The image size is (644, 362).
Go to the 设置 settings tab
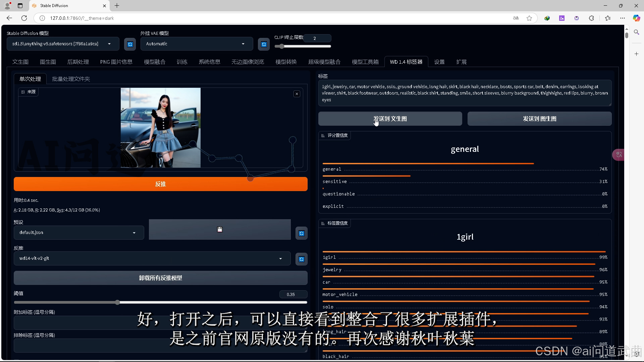[x=439, y=62]
